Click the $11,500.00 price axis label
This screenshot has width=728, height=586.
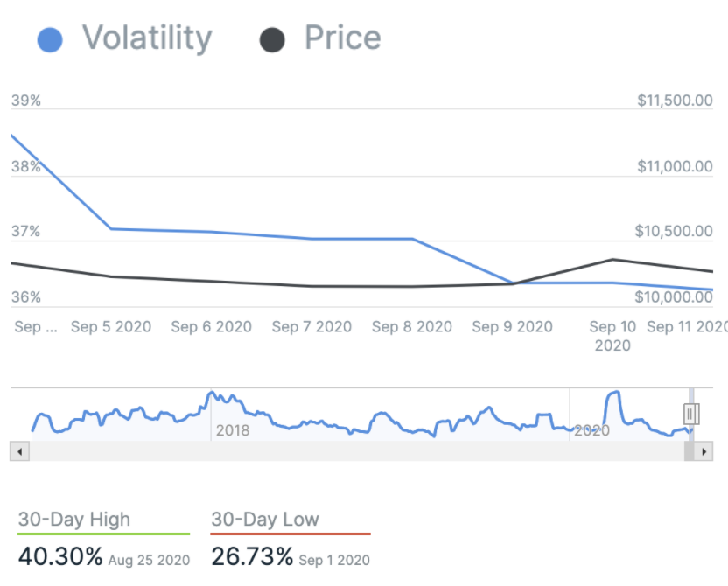click(675, 101)
